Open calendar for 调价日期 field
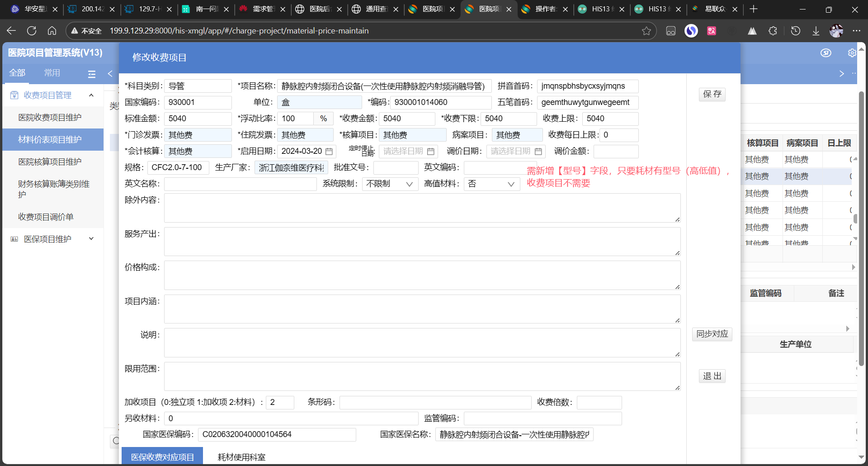 click(x=538, y=151)
